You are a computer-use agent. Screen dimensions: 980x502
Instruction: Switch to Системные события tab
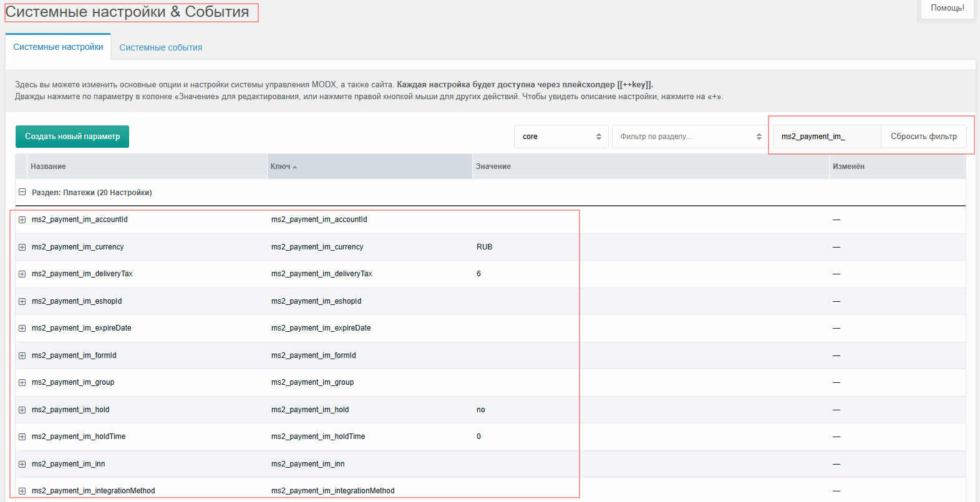(x=160, y=47)
